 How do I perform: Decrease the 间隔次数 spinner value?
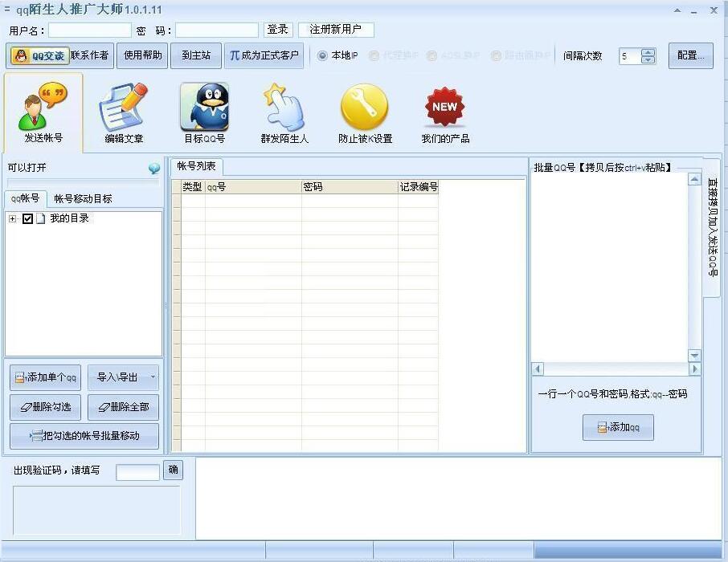pyautogui.click(x=648, y=60)
